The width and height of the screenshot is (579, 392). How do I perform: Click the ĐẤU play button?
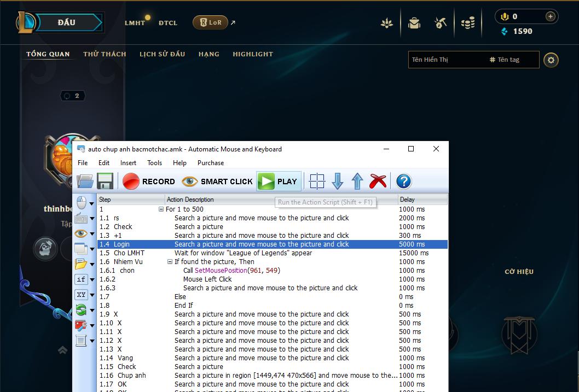pyautogui.click(x=69, y=22)
